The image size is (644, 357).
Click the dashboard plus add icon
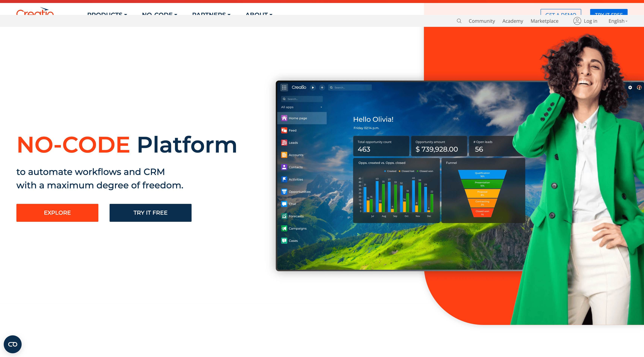[322, 87]
